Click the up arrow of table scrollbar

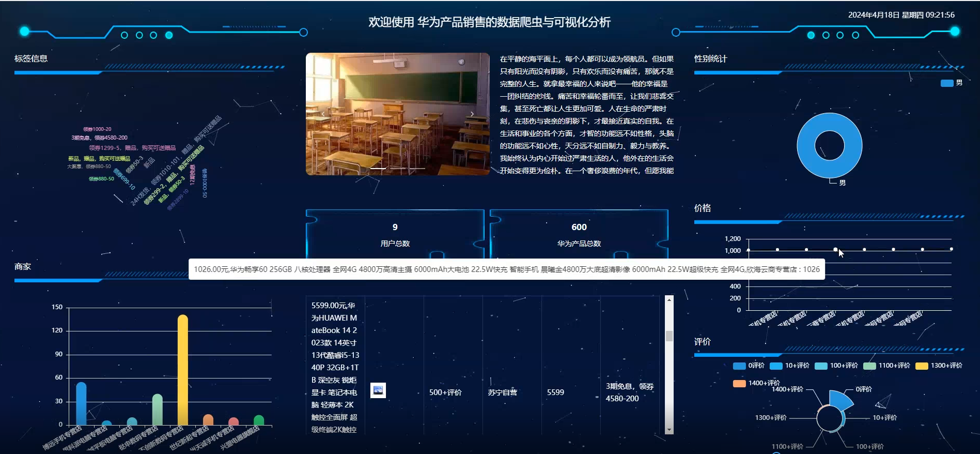coord(669,300)
